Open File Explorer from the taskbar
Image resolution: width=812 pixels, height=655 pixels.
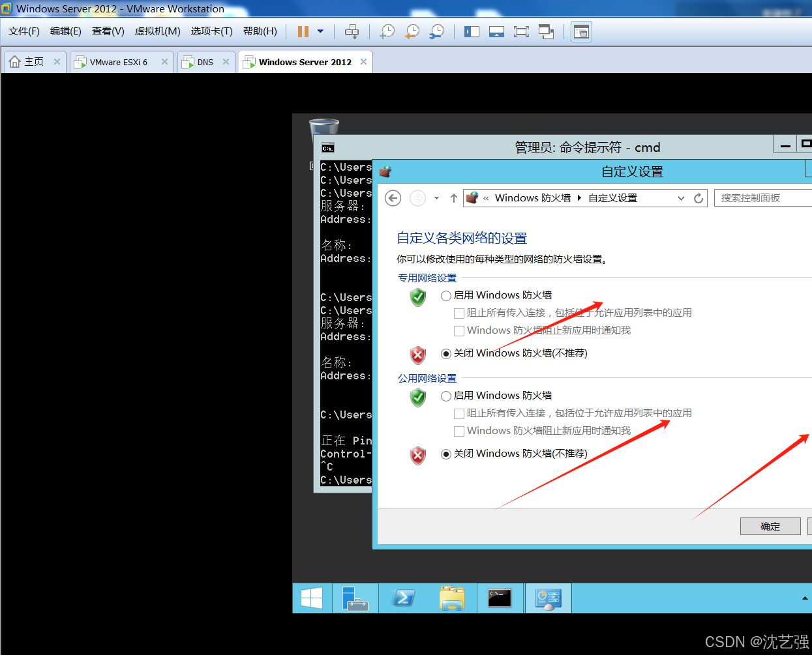point(452,598)
